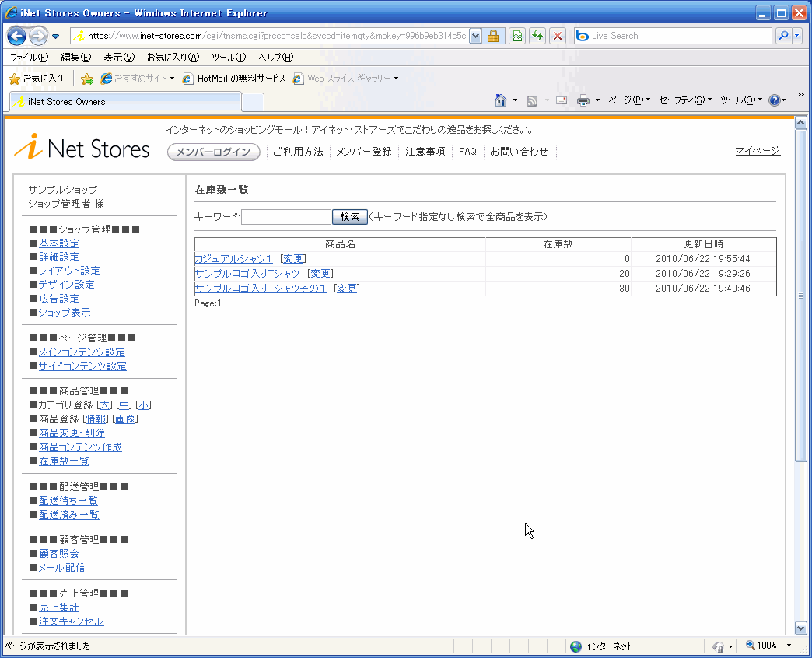The width and height of the screenshot is (812, 658).
Task: Click the メンバーログイン button
Action: coord(214,152)
